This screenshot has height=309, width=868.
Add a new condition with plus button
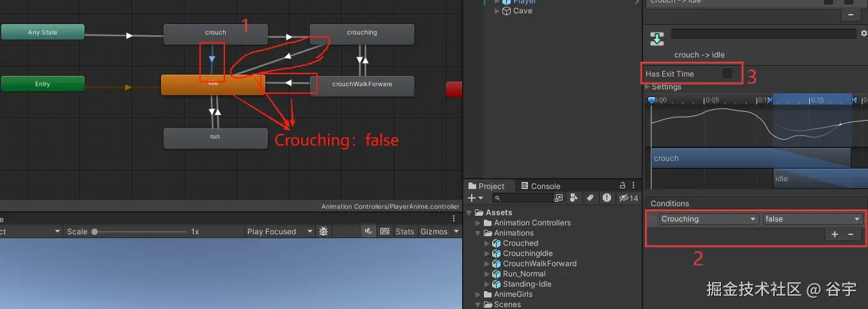pos(835,234)
